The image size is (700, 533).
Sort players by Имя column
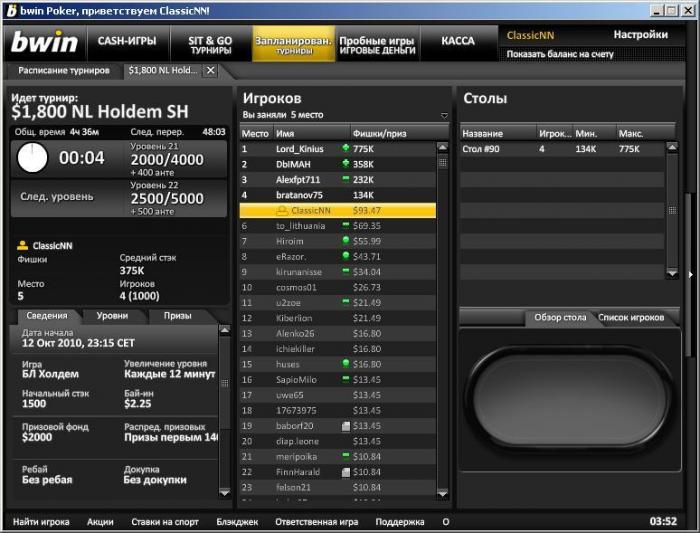312,133
